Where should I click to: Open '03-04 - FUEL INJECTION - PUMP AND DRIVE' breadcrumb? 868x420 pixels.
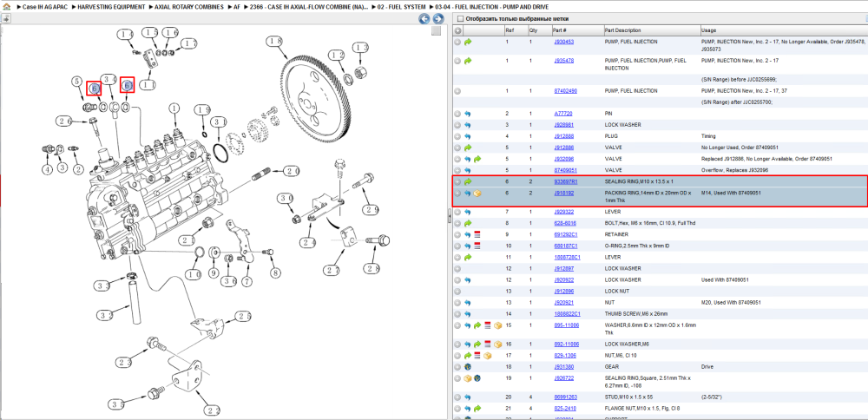tap(492, 9)
